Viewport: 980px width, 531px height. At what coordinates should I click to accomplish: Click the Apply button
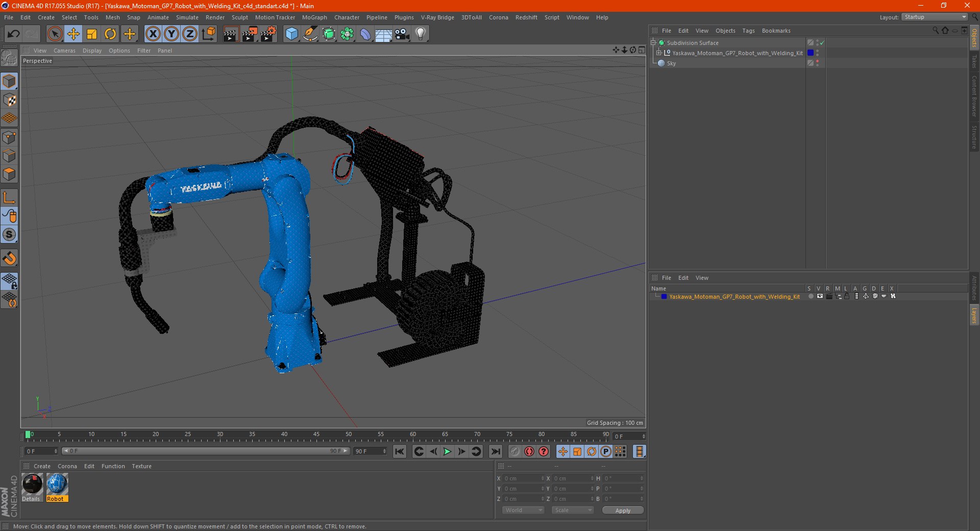point(623,510)
